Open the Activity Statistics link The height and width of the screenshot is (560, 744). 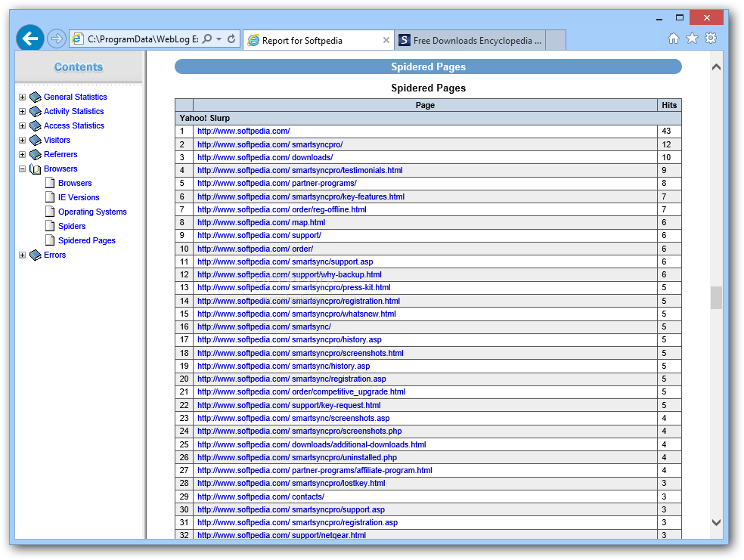73,111
